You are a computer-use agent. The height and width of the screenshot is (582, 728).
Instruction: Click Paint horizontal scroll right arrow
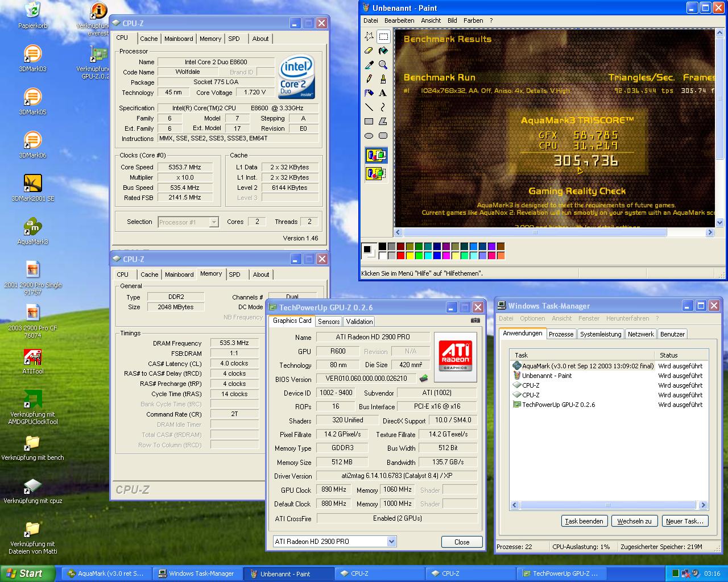(710, 232)
